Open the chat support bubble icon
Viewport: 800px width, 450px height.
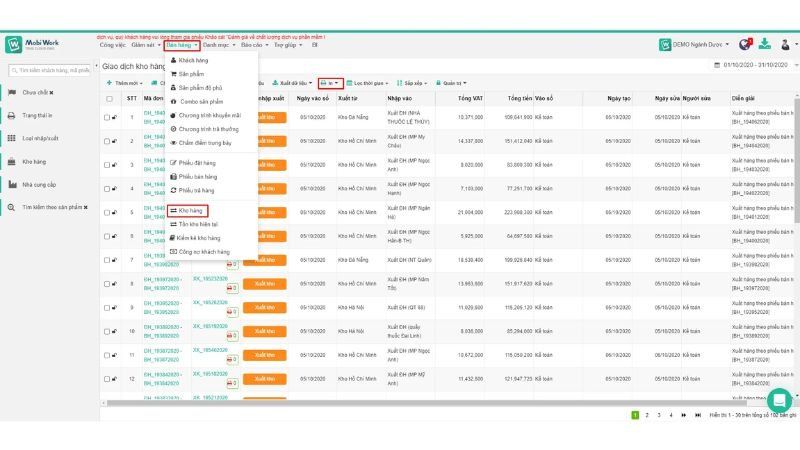[779, 401]
